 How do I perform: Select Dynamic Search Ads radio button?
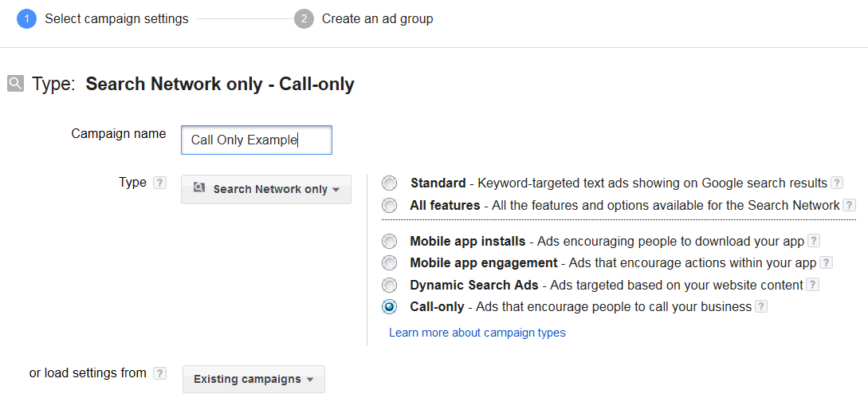[x=389, y=285]
